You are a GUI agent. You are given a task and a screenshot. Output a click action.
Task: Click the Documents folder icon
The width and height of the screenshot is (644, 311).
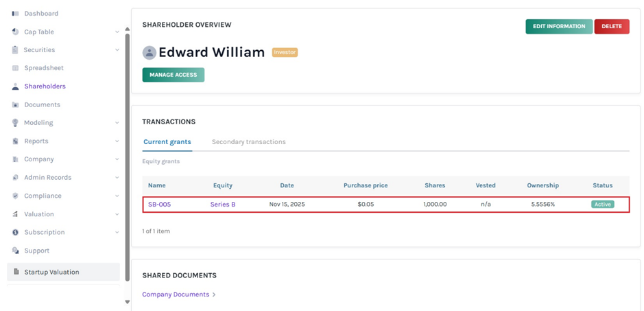tap(15, 105)
